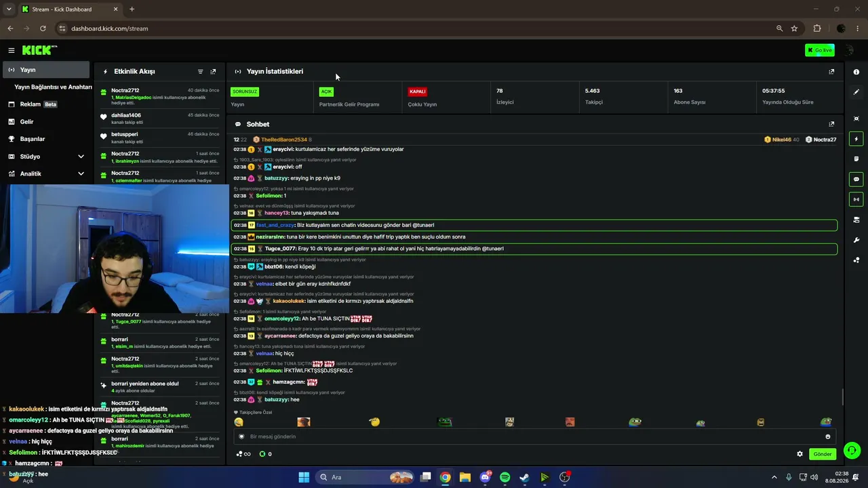
Task: Switch to Stream - Kick Dashboard tab
Action: [70, 9]
